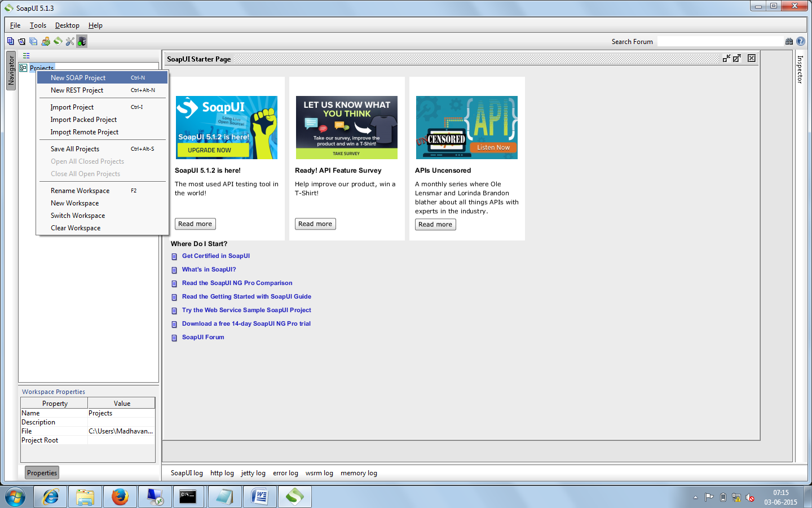This screenshot has width=812, height=508.
Task: Open the memory log tab
Action: [x=359, y=474]
